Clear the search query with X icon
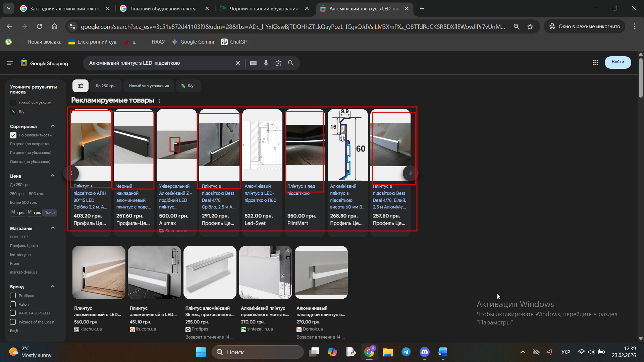The height and width of the screenshot is (362, 644). pyautogui.click(x=238, y=63)
